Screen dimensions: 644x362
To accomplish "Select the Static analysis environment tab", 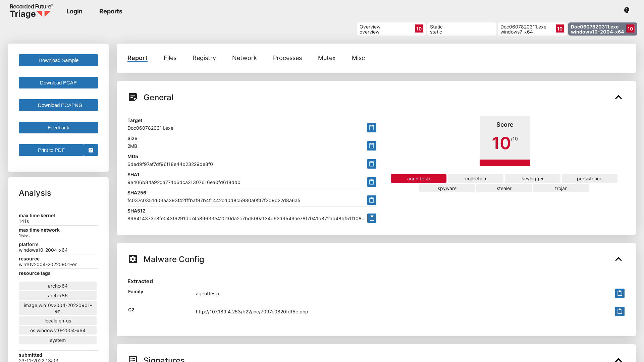I will [x=462, y=29].
